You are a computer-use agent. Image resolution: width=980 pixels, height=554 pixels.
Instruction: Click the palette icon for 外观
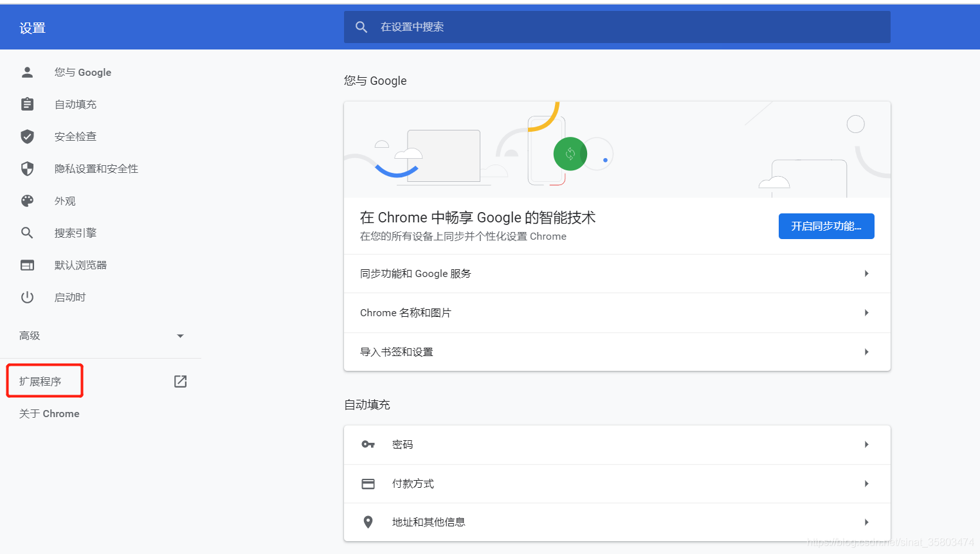click(x=27, y=201)
